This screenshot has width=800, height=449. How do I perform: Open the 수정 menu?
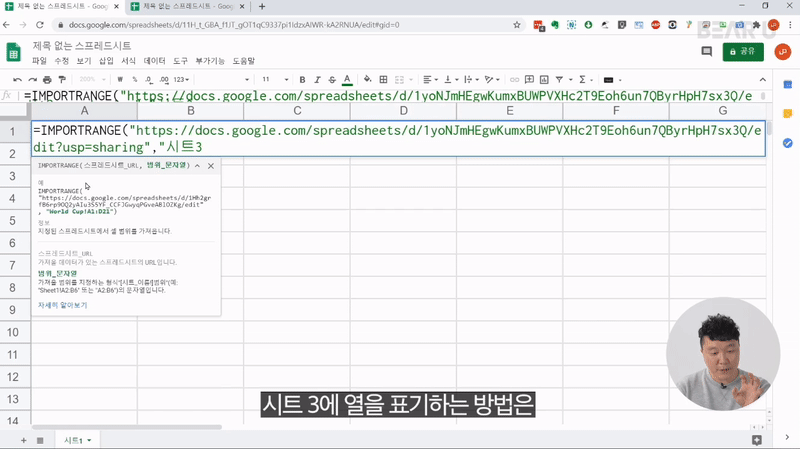tap(62, 61)
